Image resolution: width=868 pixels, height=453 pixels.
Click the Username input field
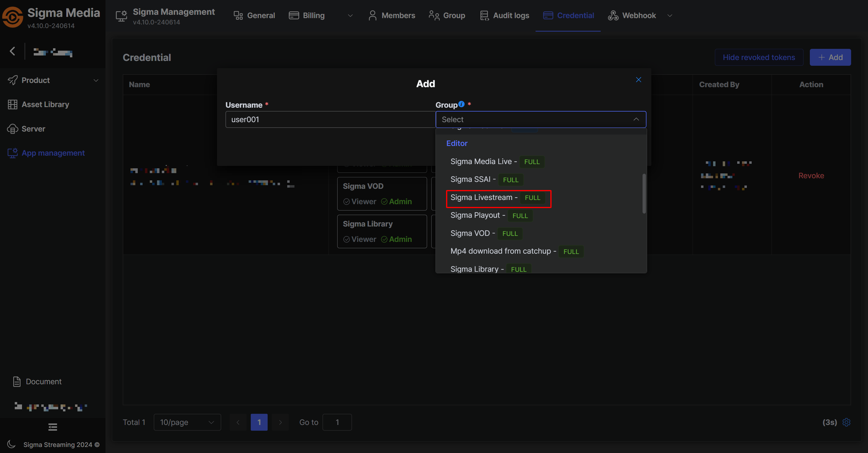330,119
